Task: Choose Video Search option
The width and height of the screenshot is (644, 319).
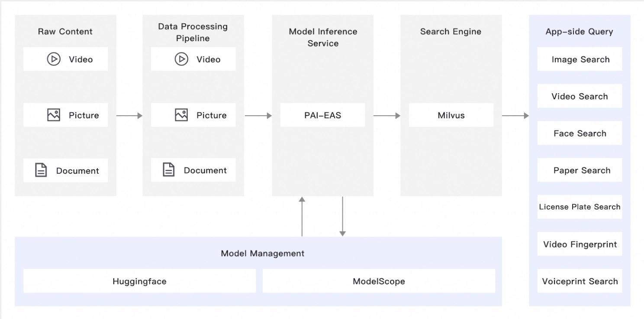Action: pyautogui.click(x=580, y=96)
